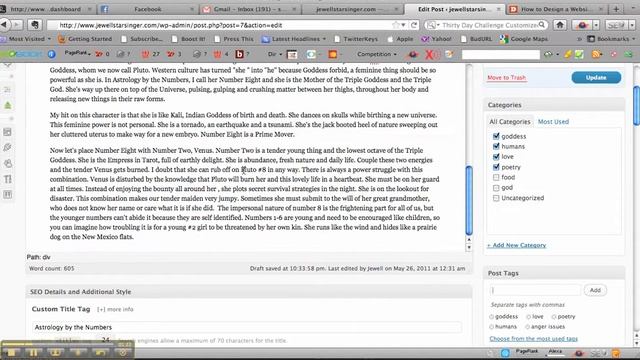This screenshot has height=360, width=640.
Task: Click Choose from the most used tags
Action: point(533,338)
